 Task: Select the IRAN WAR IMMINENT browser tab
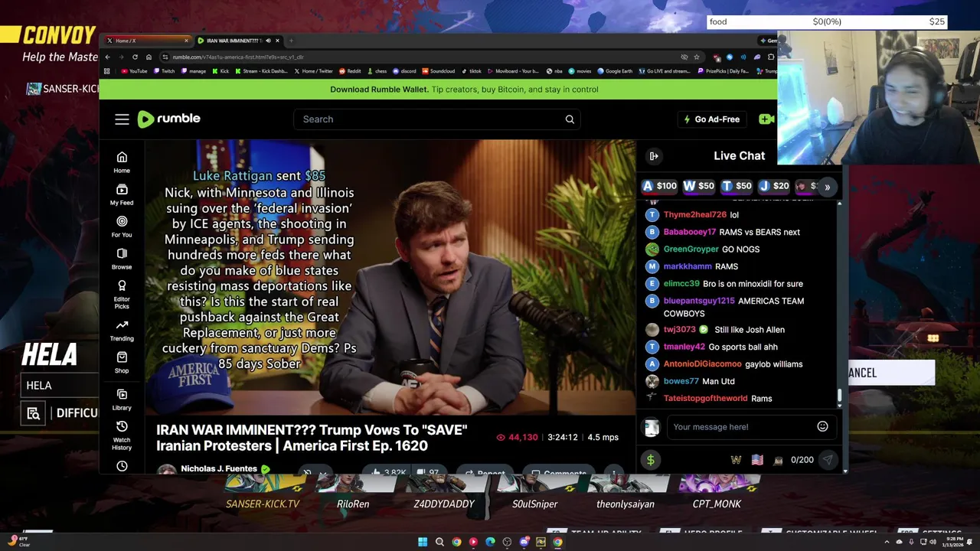tap(234, 41)
